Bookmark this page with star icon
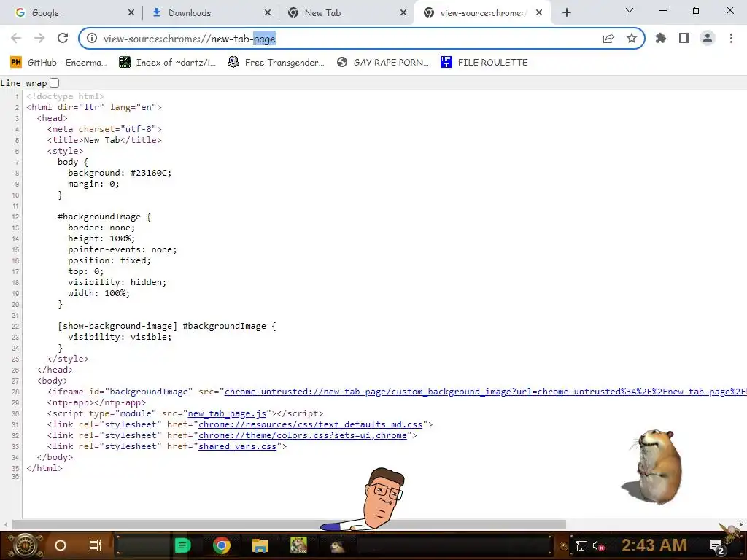Screen dimensions: 747x560 coord(632,39)
